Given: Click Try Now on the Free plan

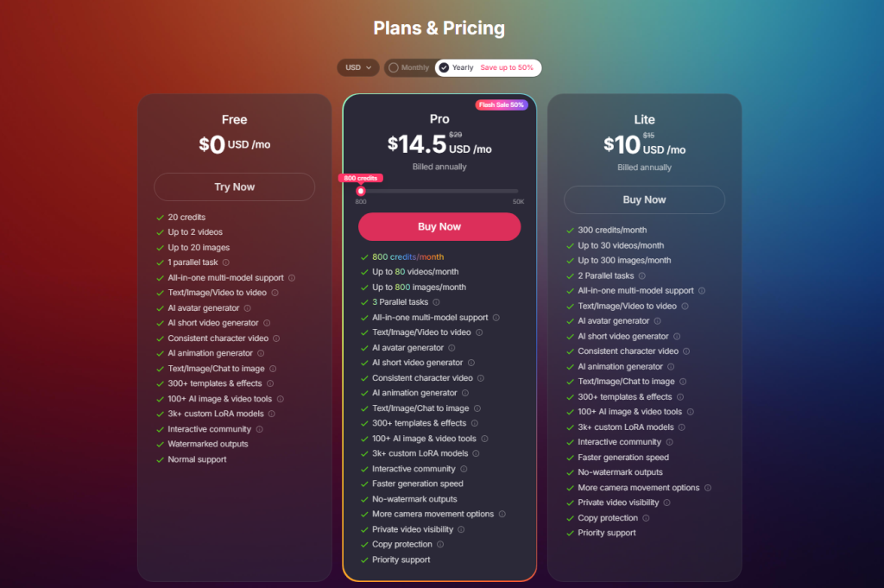Looking at the screenshot, I should (x=235, y=187).
